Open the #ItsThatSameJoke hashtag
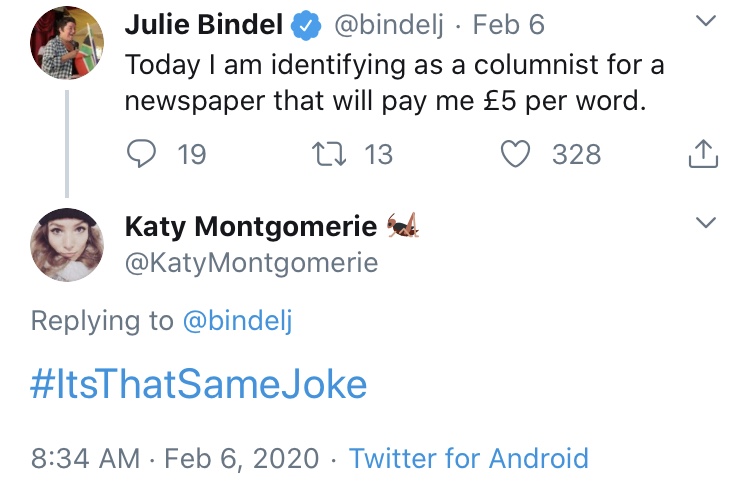The width and height of the screenshot is (750, 497). 199,384
